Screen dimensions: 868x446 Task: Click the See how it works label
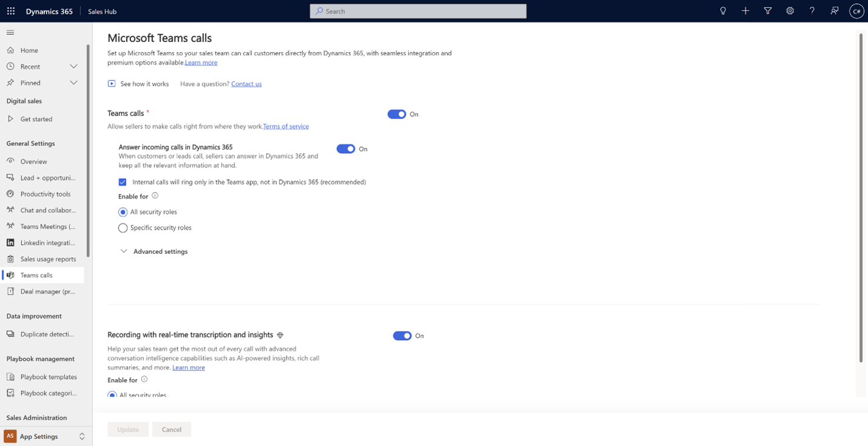pyautogui.click(x=144, y=84)
